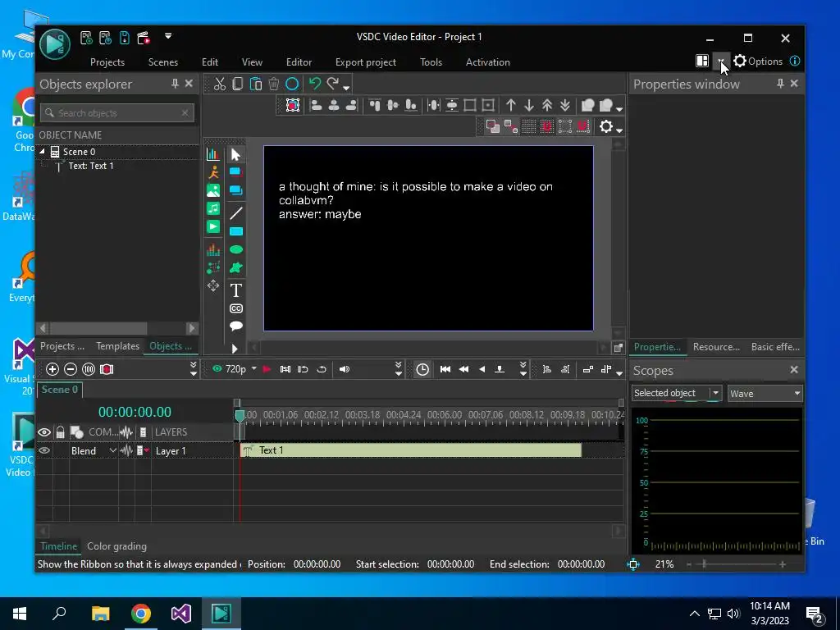Switch to the Resources panel tab
The image size is (840, 630).
coord(716,347)
